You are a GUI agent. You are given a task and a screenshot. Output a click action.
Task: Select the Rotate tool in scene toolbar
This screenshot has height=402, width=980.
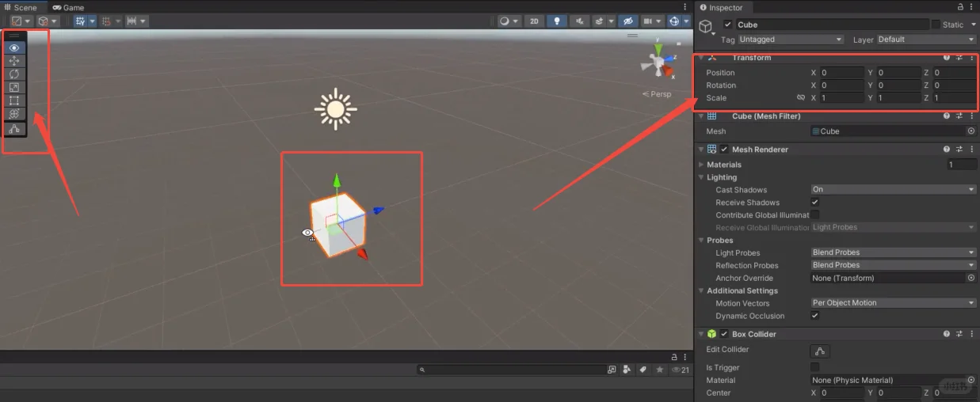(14, 74)
